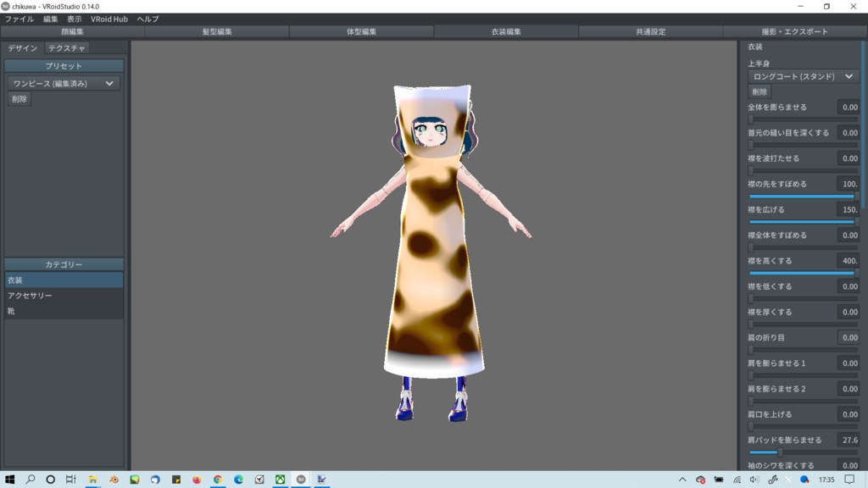Image resolution: width=868 pixels, height=488 pixels.
Task: Switch to the 撮影・エクスポート tab
Action: (x=794, y=31)
